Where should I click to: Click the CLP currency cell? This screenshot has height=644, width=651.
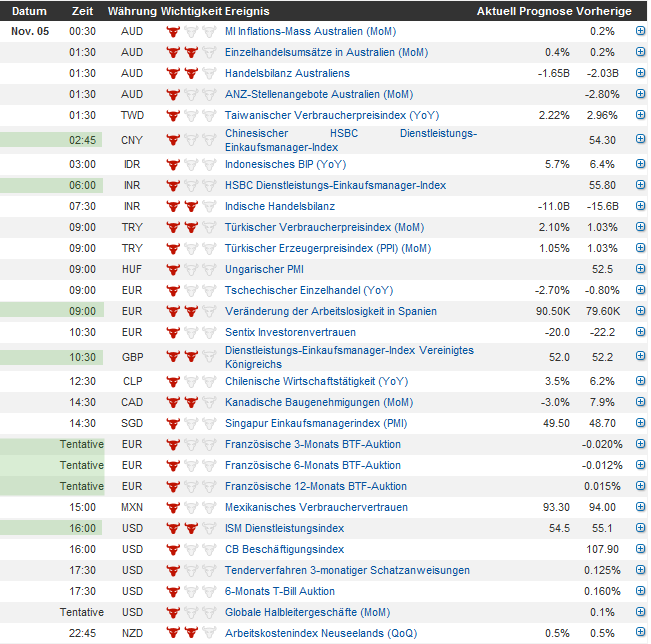pyautogui.click(x=132, y=381)
